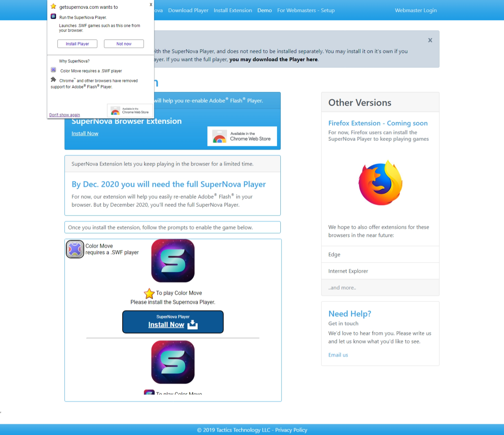Open the Firefox Extension - Coming soon link
Viewport: 504px width, 435px height.
click(378, 123)
